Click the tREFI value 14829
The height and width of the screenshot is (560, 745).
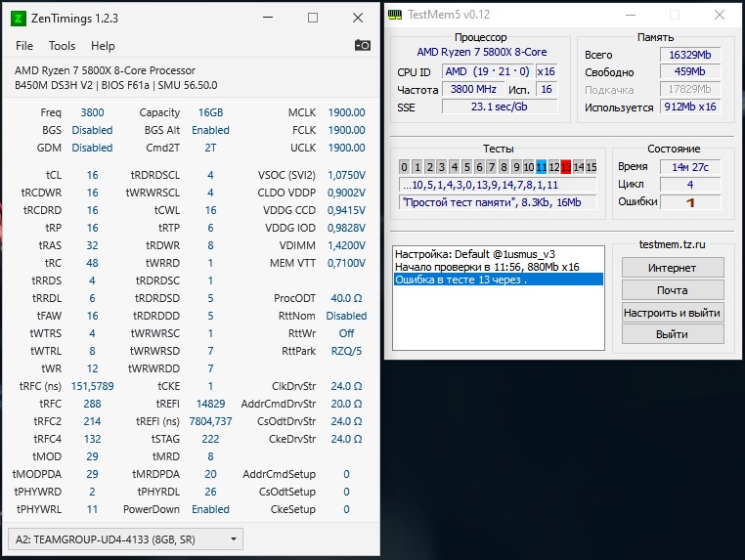[x=210, y=404]
